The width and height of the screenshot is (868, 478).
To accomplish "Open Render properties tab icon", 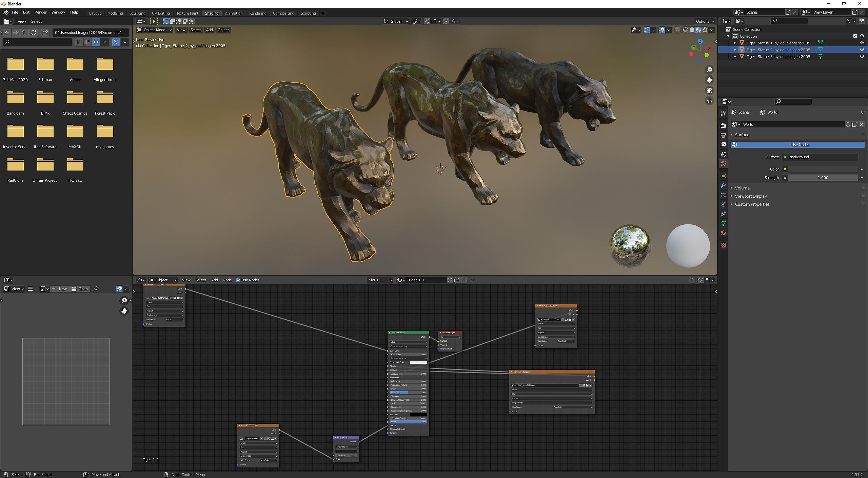I will tap(723, 125).
